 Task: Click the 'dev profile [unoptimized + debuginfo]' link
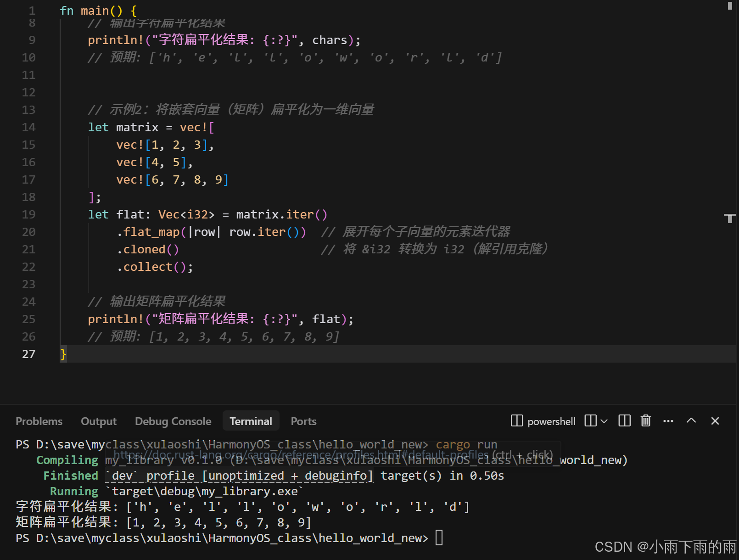click(x=239, y=476)
